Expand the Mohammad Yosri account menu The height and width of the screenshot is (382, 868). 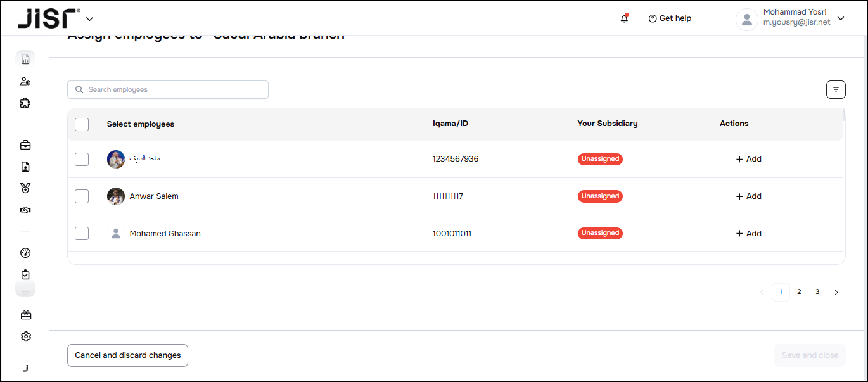(x=841, y=18)
